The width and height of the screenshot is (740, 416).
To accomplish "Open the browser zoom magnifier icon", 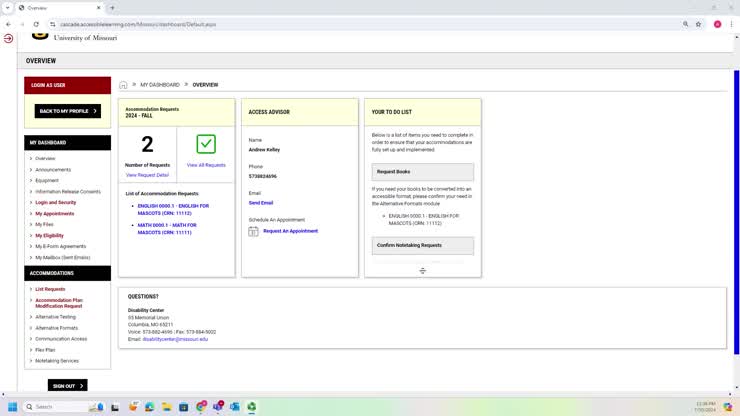I will (685, 24).
